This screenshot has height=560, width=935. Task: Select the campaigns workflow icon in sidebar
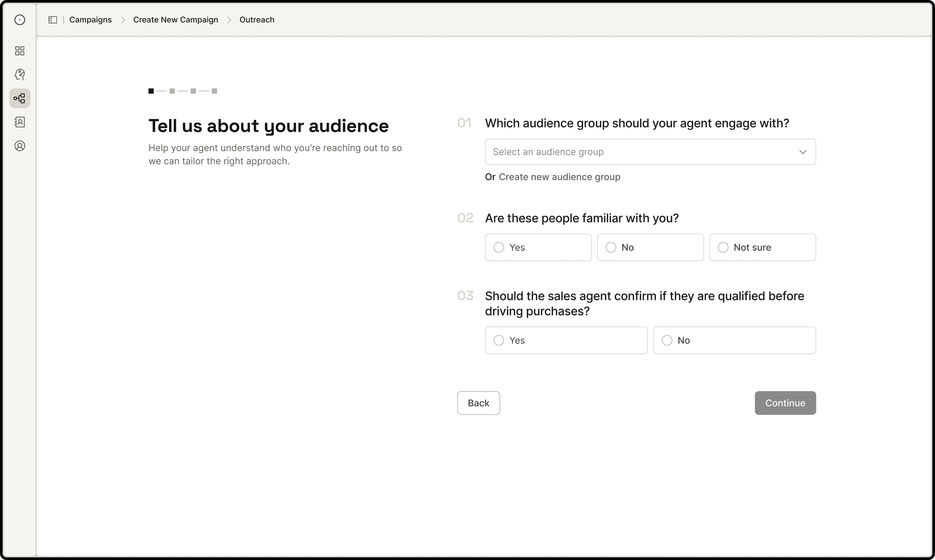click(x=20, y=99)
